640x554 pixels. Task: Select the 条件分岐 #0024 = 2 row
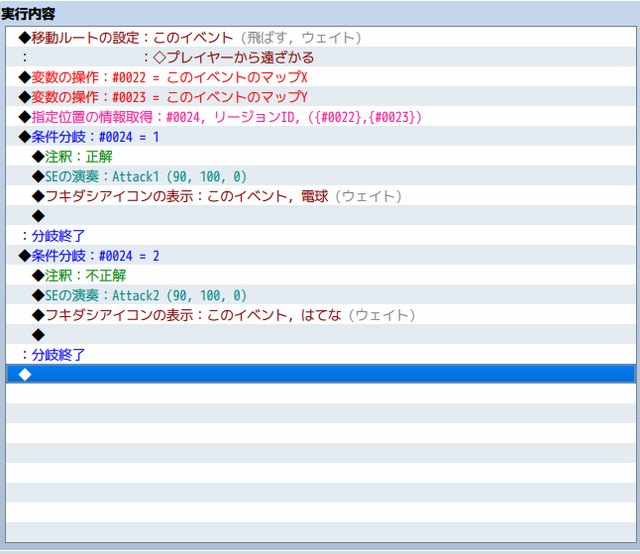[x=321, y=256]
